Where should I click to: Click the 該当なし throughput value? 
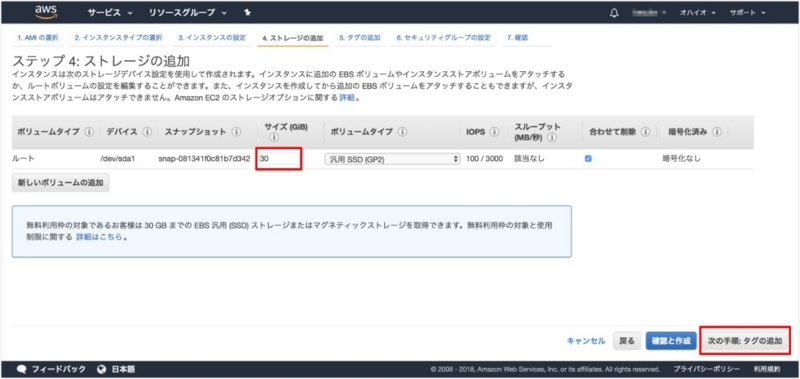[529, 159]
